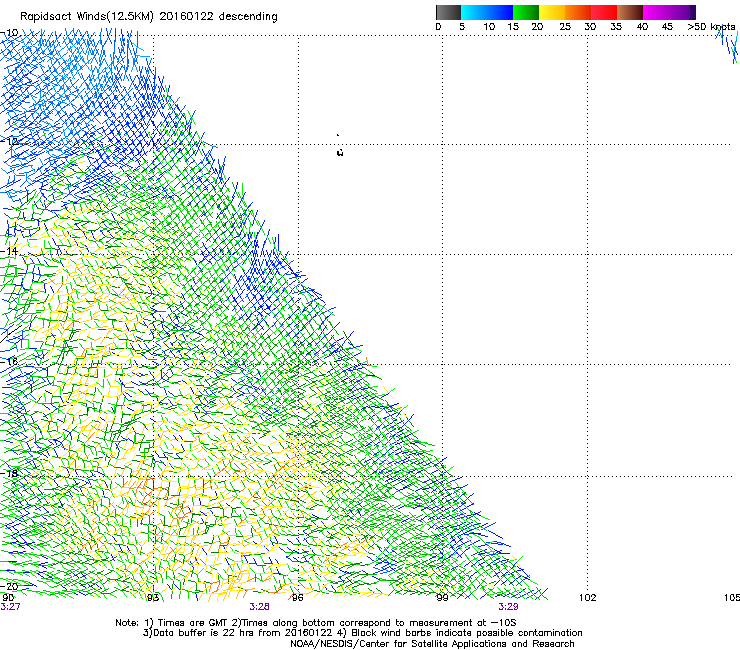Click the longitude label '105'

732,598
